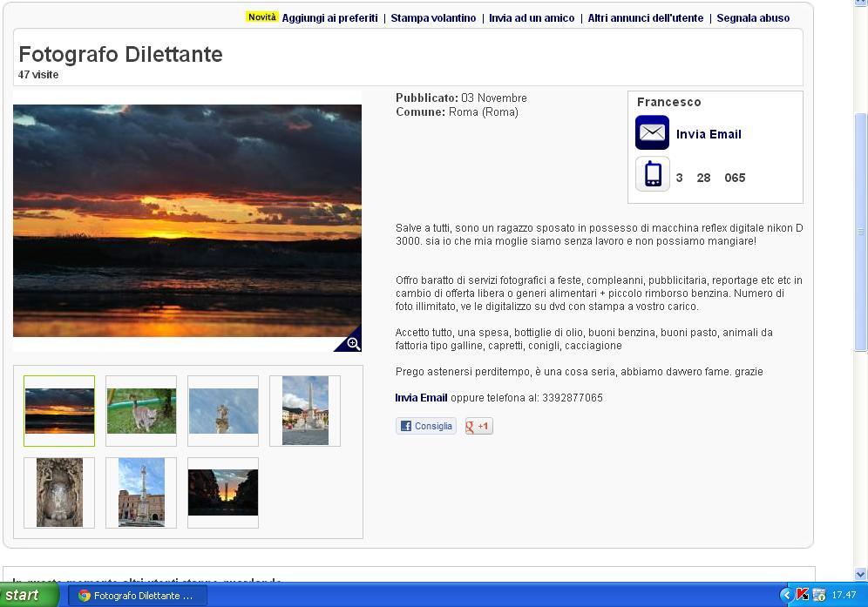Click the vertical scrollbar thumb
Viewport: 868px width, 607px height.
(x=861, y=232)
